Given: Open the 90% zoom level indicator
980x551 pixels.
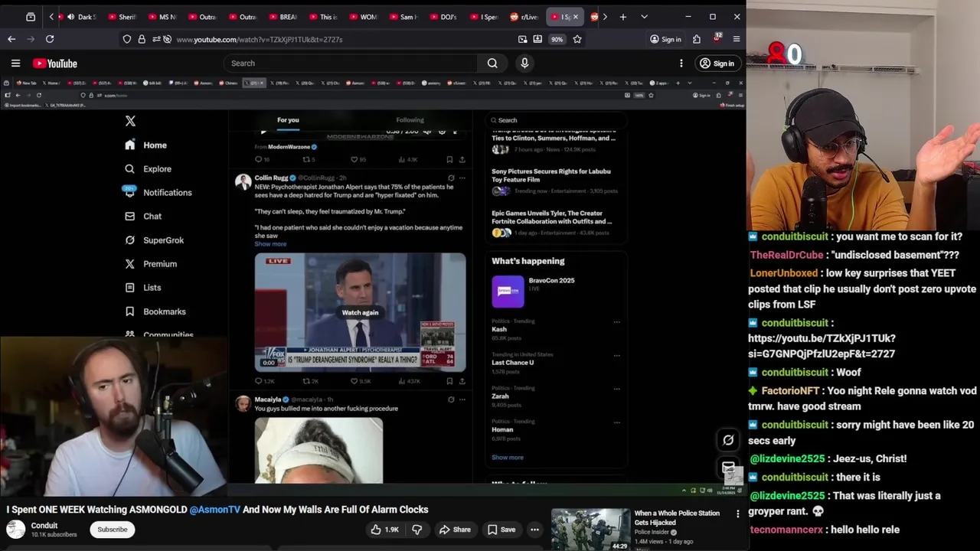Looking at the screenshot, I should click(x=557, y=39).
